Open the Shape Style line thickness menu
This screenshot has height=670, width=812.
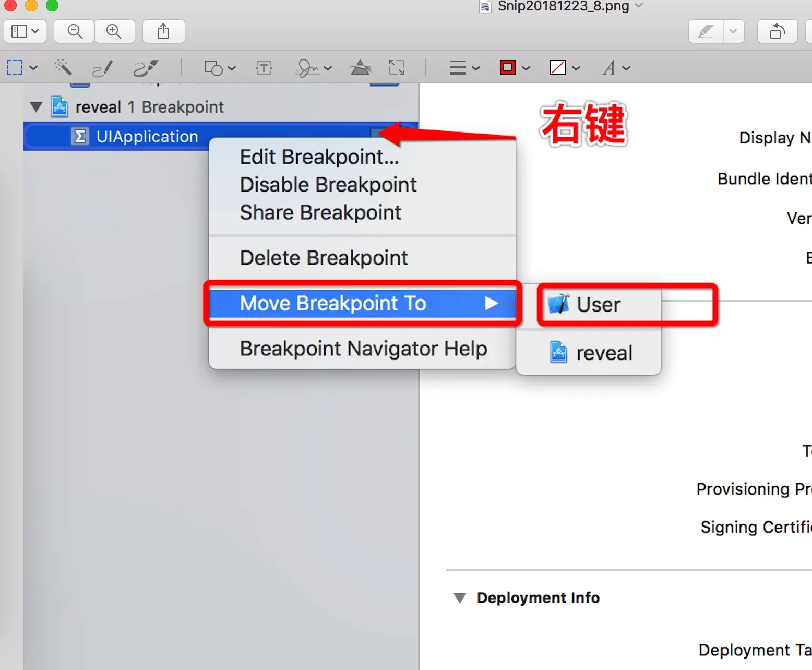pos(464,68)
